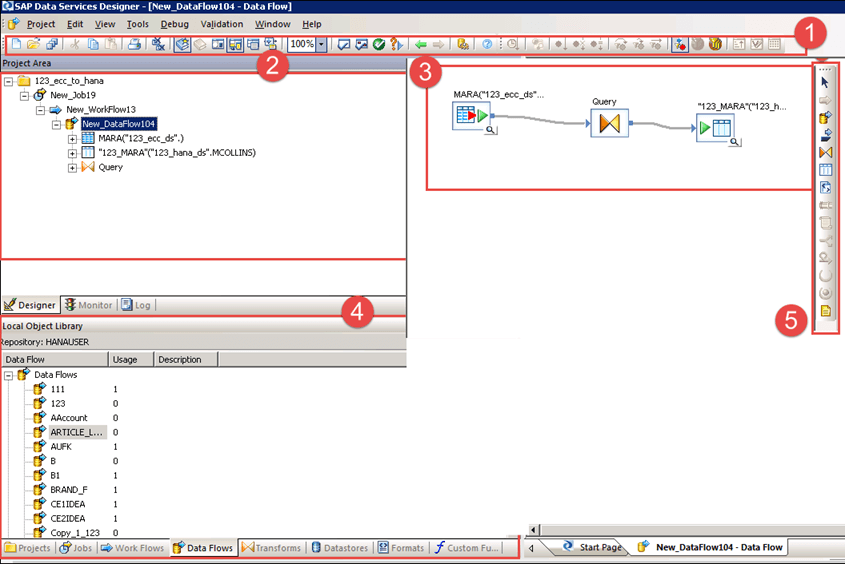The width and height of the screenshot is (845, 564).
Task: Select the Query transform on the canvas
Action: [608, 126]
